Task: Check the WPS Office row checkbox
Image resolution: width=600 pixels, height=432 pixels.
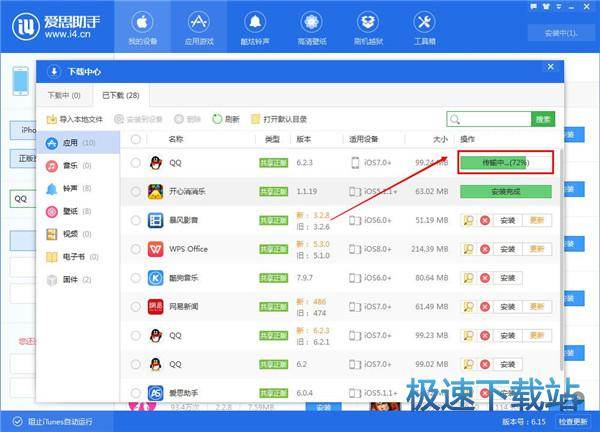Action: point(135,249)
